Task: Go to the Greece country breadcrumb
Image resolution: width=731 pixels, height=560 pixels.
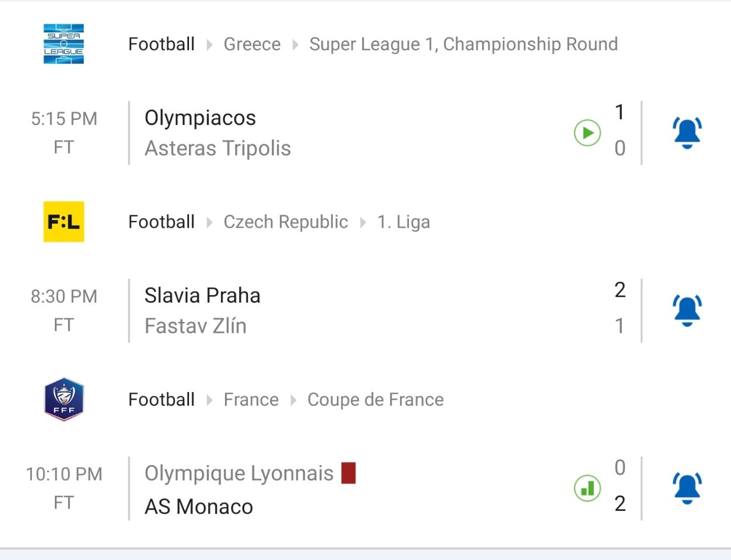Action: click(x=252, y=44)
